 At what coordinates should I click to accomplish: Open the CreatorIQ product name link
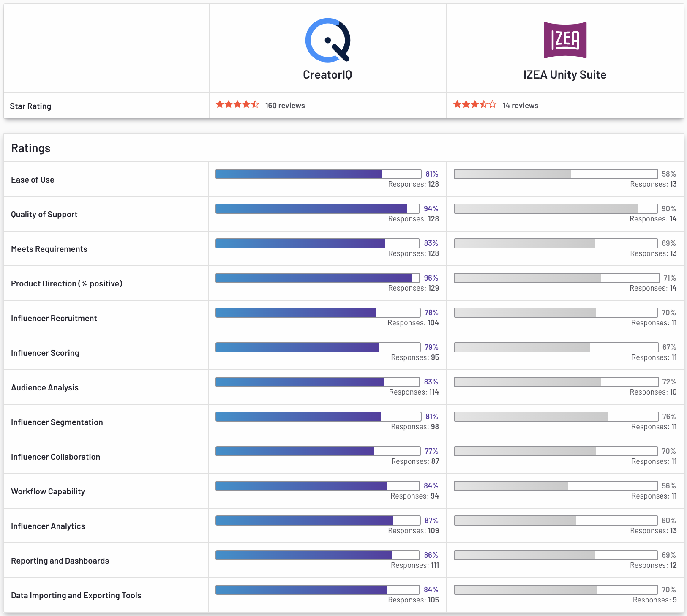pos(327,75)
